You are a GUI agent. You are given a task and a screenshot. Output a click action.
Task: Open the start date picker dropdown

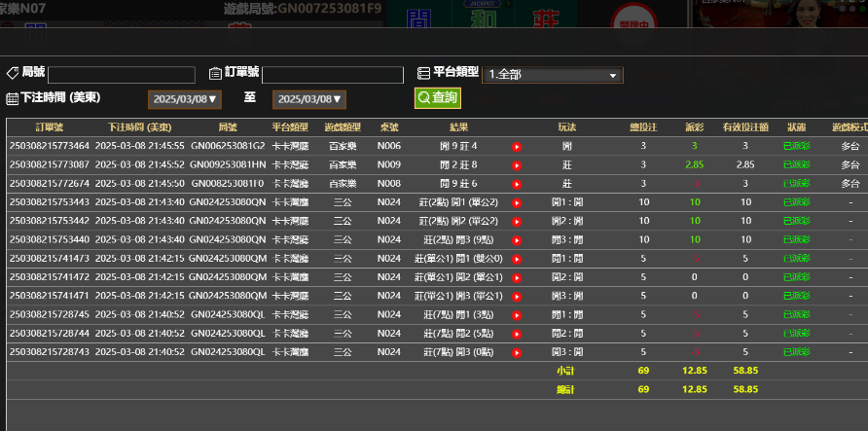tap(184, 99)
